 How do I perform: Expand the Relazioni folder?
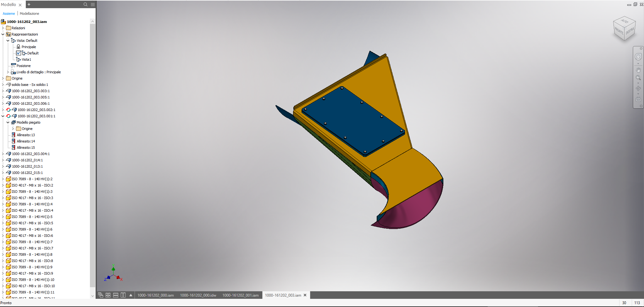click(x=3, y=28)
